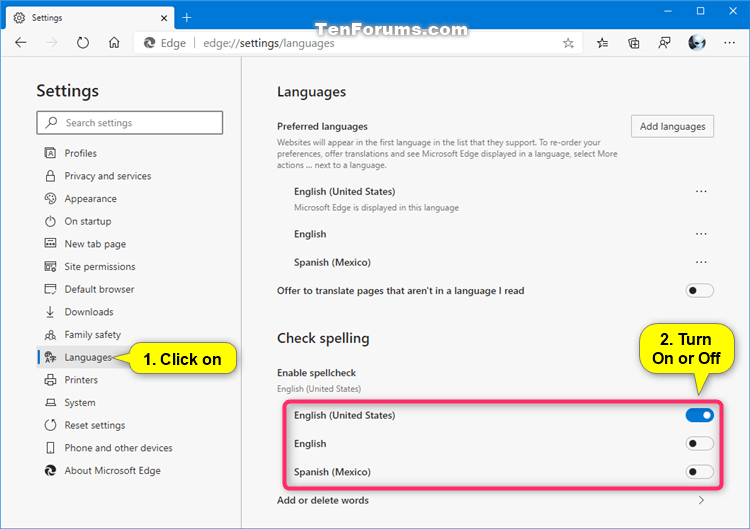The image size is (750, 529).
Task: Select the Settings browser tab
Action: 90,18
